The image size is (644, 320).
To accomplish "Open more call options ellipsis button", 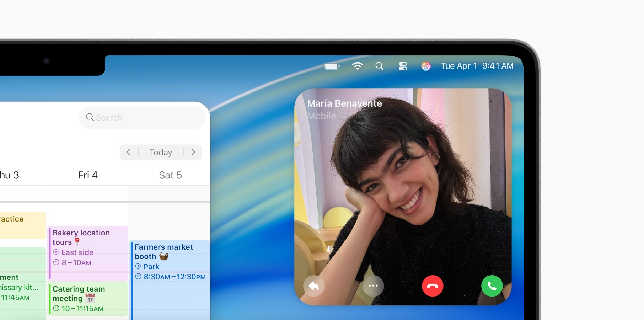I will [373, 286].
